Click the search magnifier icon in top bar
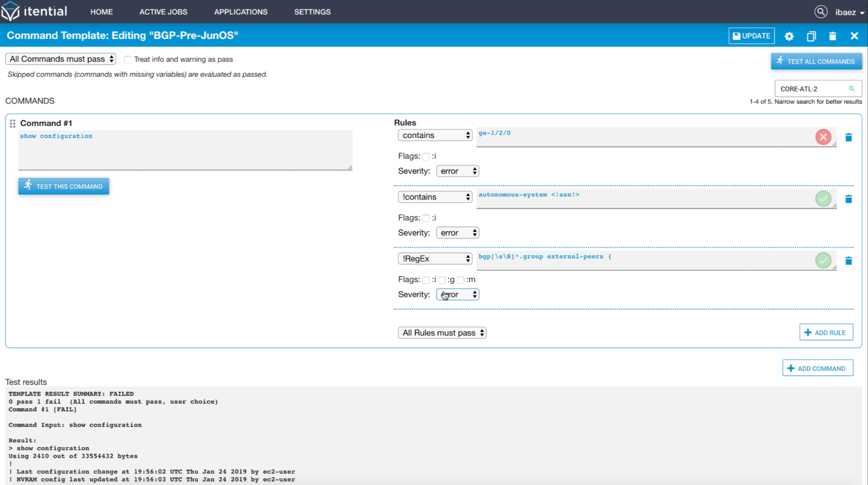Screen dimensions: 868x485 click(x=821, y=12)
